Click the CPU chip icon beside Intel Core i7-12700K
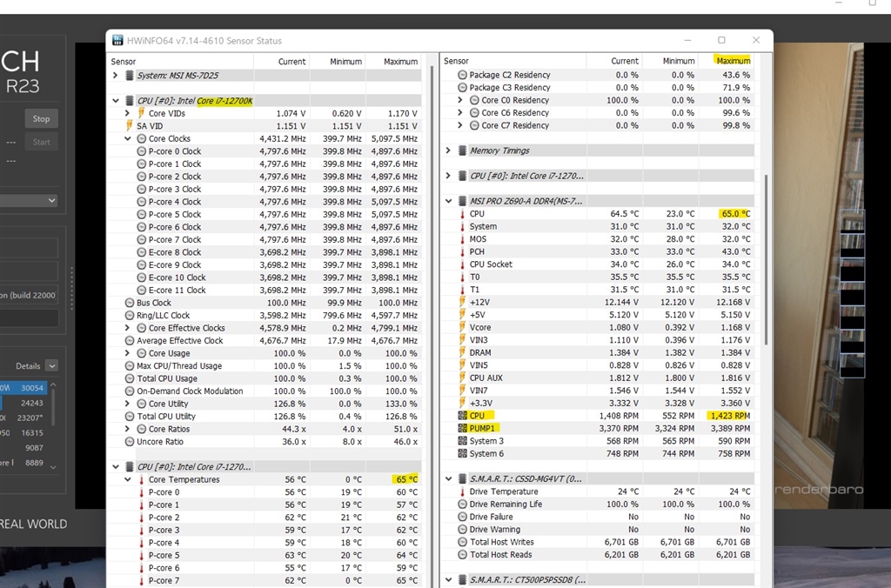 [129, 101]
